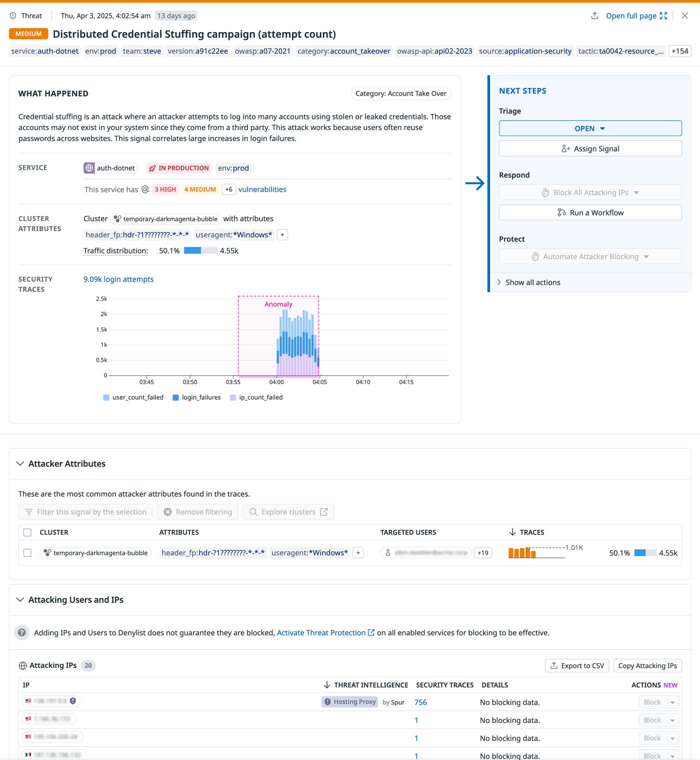The width and height of the screenshot is (700, 760).
Task: Click the workflow icon on Run a Workflow
Action: click(x=561, y=212)
